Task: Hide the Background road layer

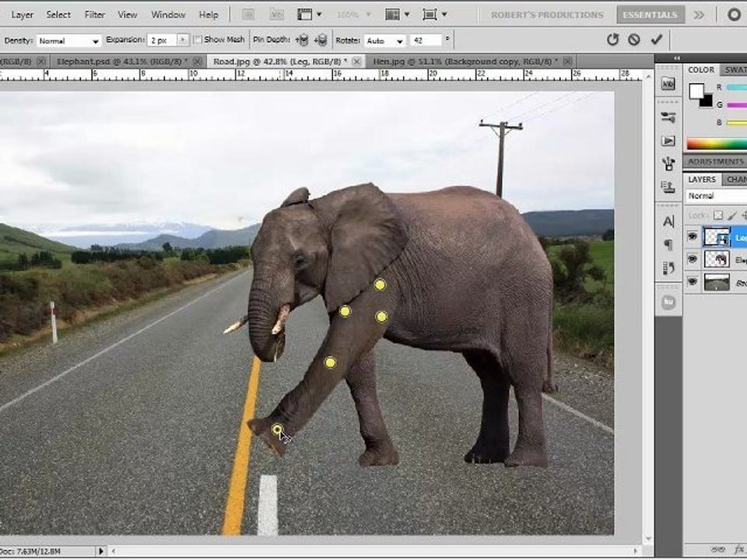Action: [693, 282]
